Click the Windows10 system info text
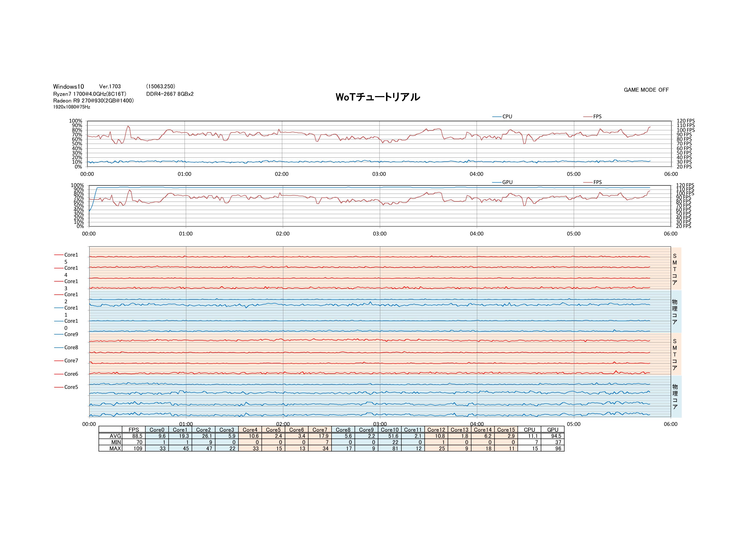The width and height of the screenshot is (756, 534). (x=69, y=87)
